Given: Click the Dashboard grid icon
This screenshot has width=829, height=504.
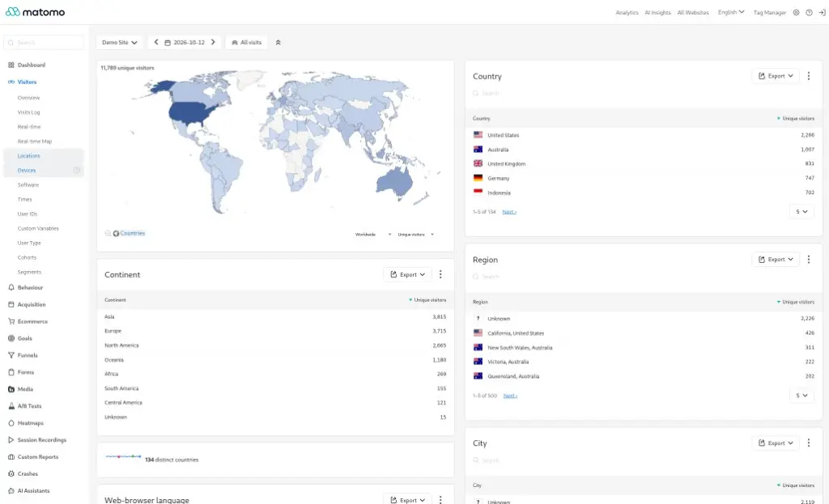Looking at the screenshot, I should click(11, 65).
